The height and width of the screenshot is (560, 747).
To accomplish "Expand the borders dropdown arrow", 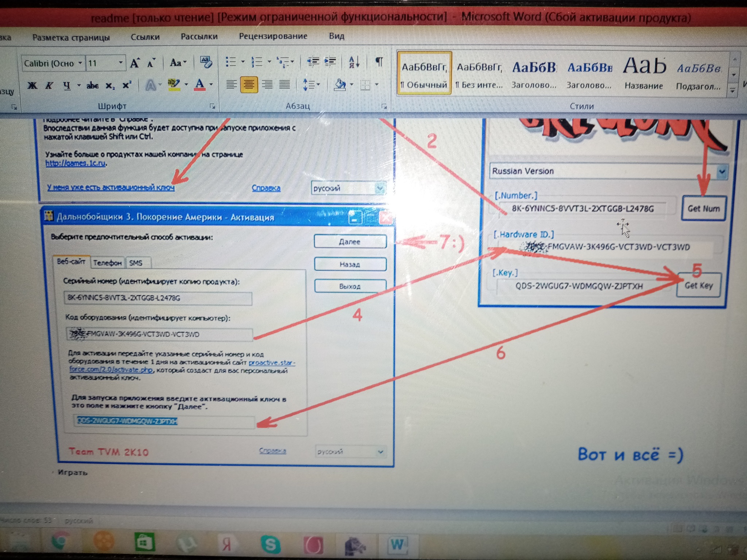I will click(x=376, y=85).
